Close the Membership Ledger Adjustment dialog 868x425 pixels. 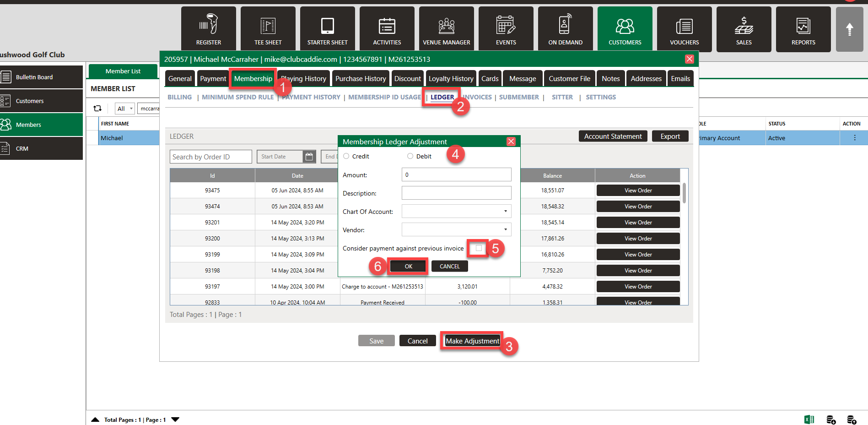tap(511, 142)
